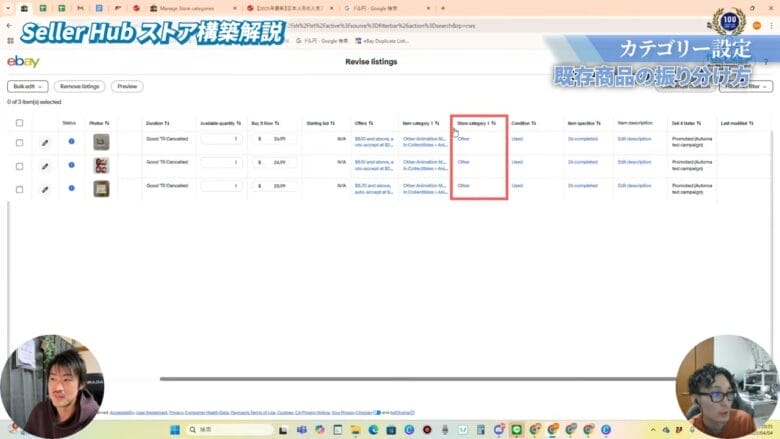The width and height of the screenshot is (780, 439).
Task: Click the browser back arrow
Action: coord(9,25)
